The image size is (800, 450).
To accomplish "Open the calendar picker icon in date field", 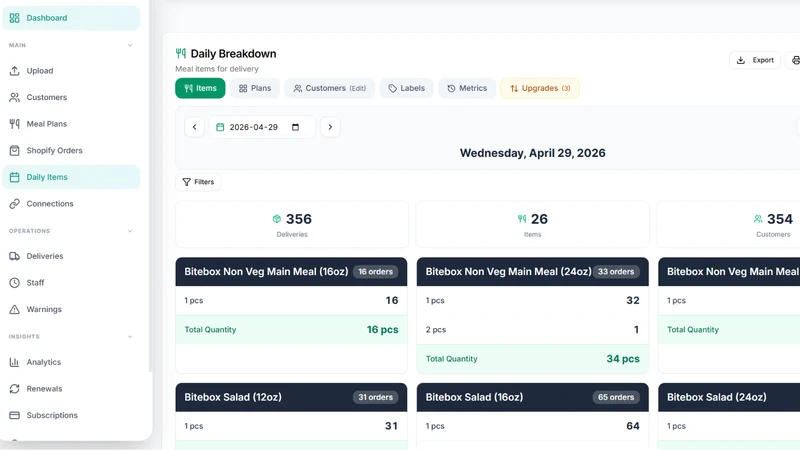I will click(x=295, y=127).
